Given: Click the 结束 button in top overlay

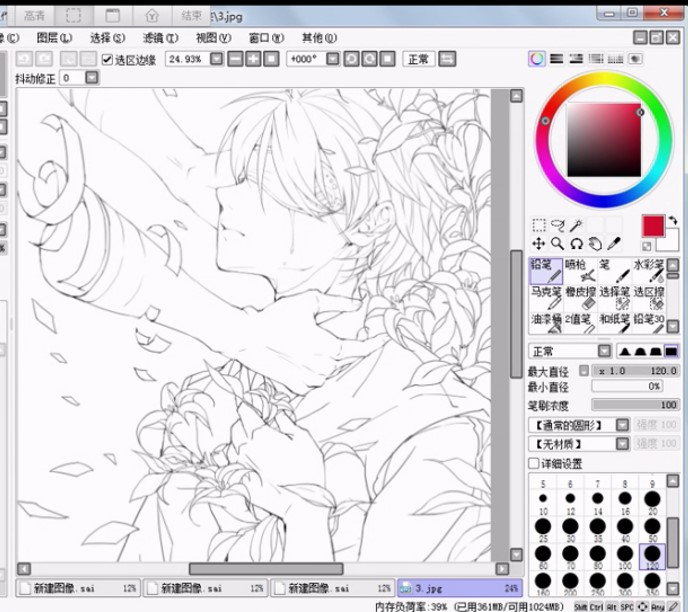Looking at the screenshot, I should pos(192,16).
